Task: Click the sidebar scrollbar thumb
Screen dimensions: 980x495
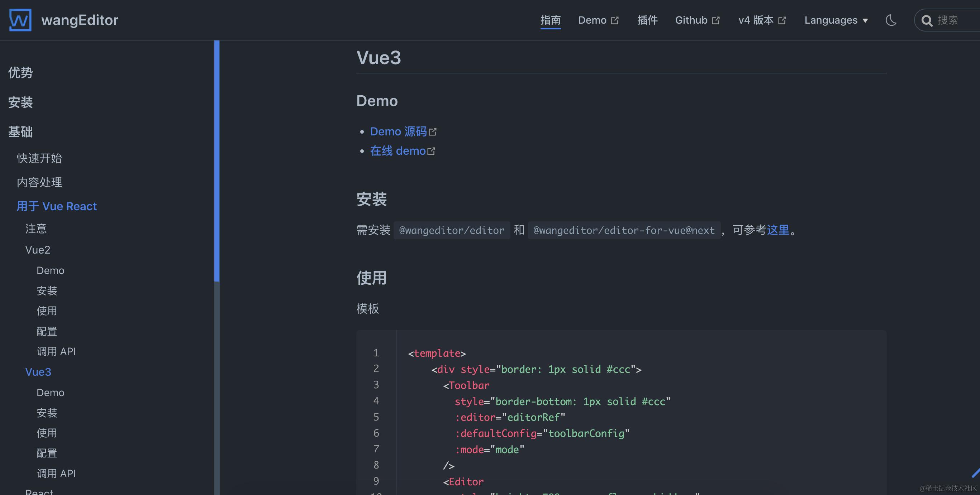Action: [x=217, y=161]
